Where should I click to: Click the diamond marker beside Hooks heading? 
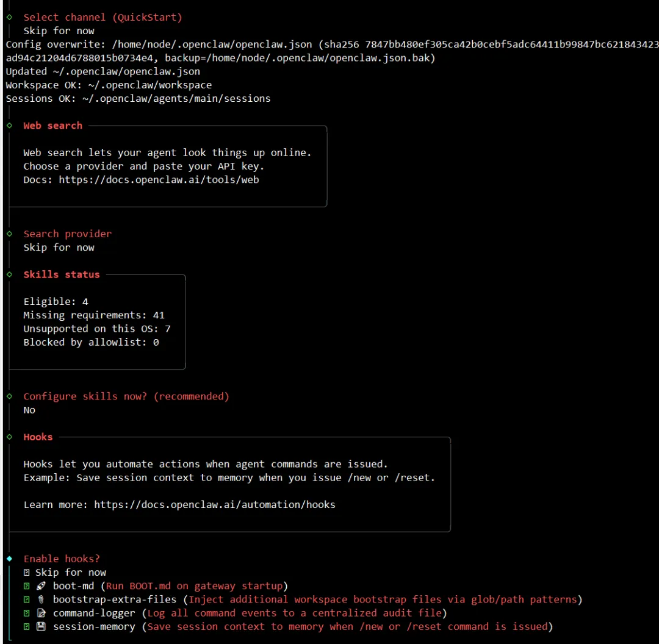click(9, 437)
